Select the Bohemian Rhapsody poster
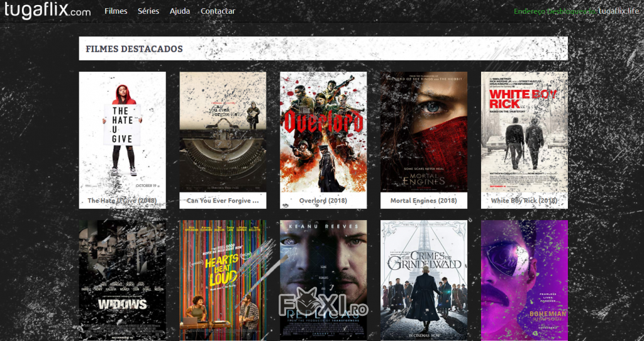Image resolution: width=644 pixels, height=341 pixels. (525, 280)
